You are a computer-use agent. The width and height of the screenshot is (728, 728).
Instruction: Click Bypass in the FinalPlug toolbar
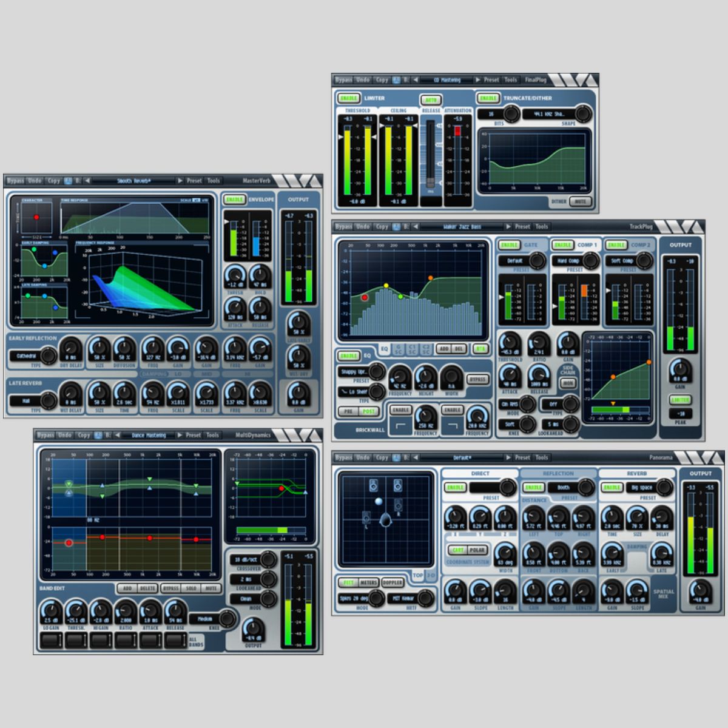344,79
